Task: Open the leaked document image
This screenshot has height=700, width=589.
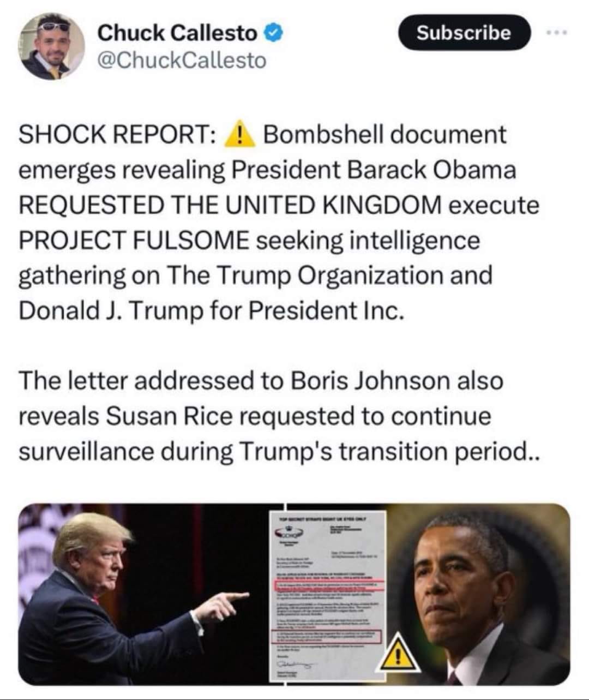Action: pyautogui.click(x=327, y=596)
